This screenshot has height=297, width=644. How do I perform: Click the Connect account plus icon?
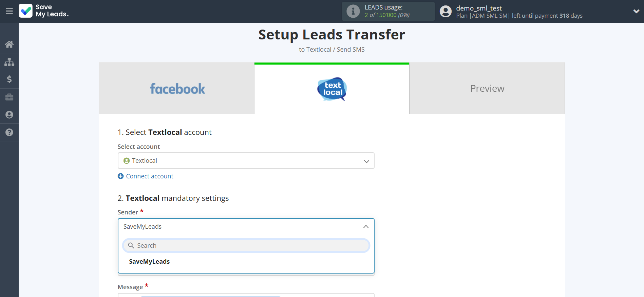(x=120, y=176)
